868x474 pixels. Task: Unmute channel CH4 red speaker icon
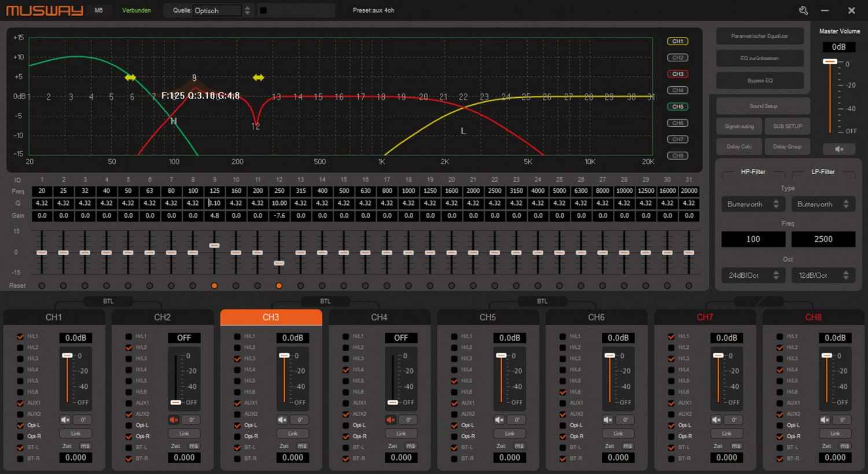[x=391, y=420]
